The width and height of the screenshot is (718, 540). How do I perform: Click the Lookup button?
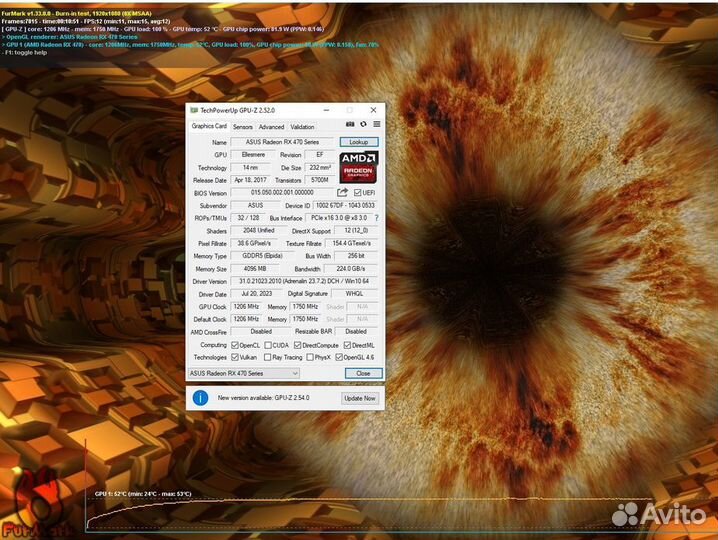click(359, 142)
